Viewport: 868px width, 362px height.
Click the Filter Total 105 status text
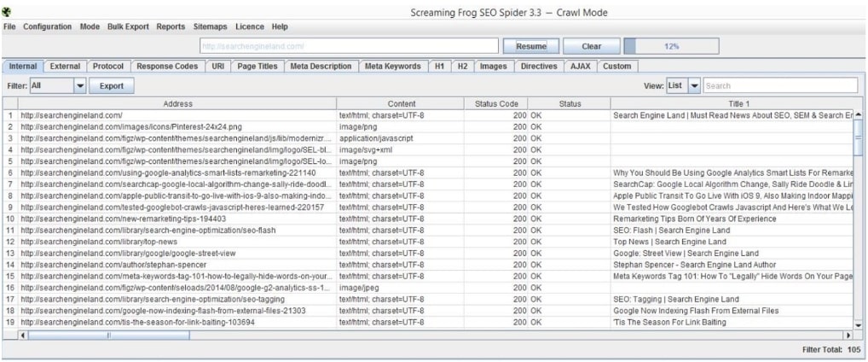point(830,350)
